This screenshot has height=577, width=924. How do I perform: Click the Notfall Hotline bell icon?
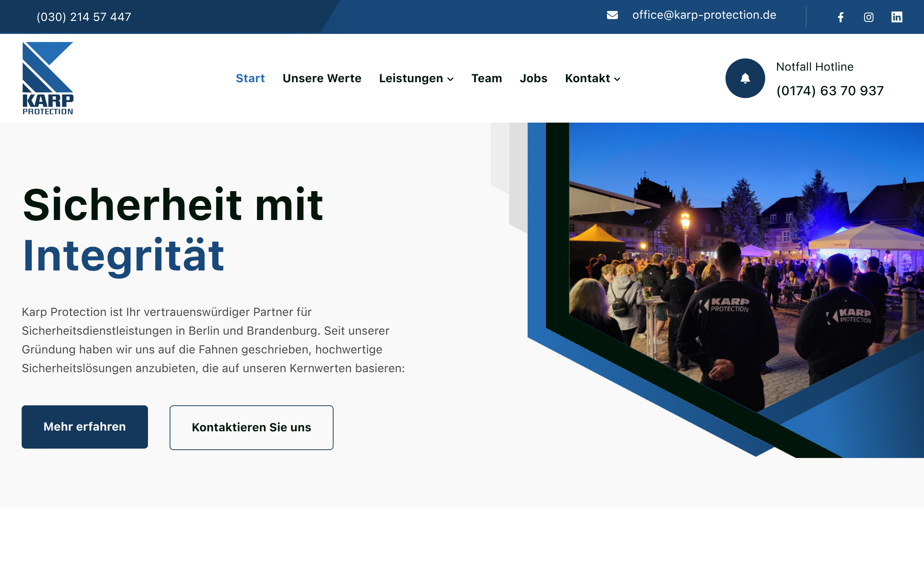745,78
